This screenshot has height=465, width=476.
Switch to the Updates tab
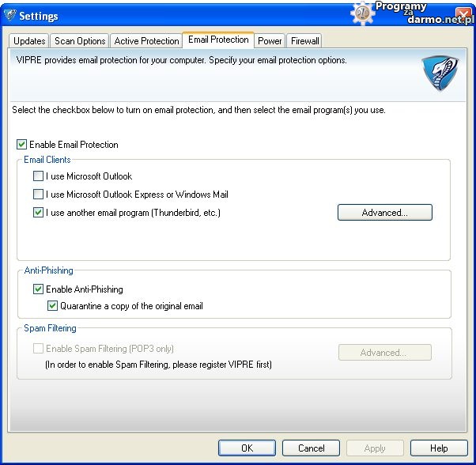pos(29,41)
